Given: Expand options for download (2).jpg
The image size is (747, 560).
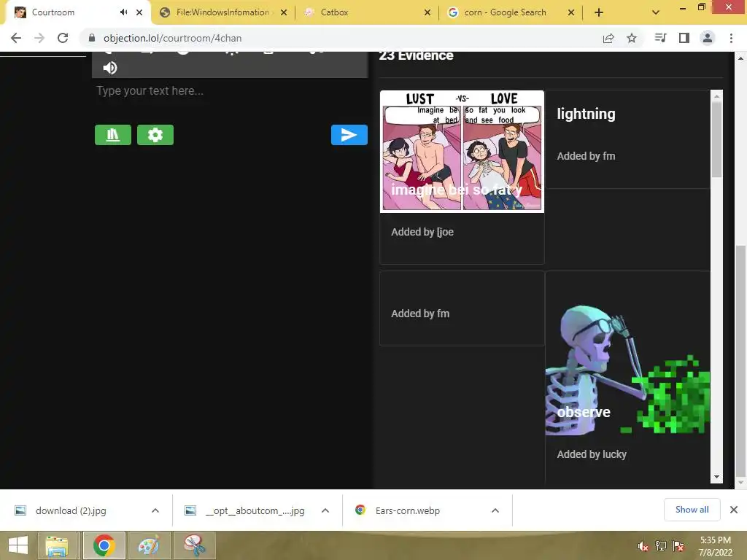Looking at the screenshot, I should tap(155, 510).
